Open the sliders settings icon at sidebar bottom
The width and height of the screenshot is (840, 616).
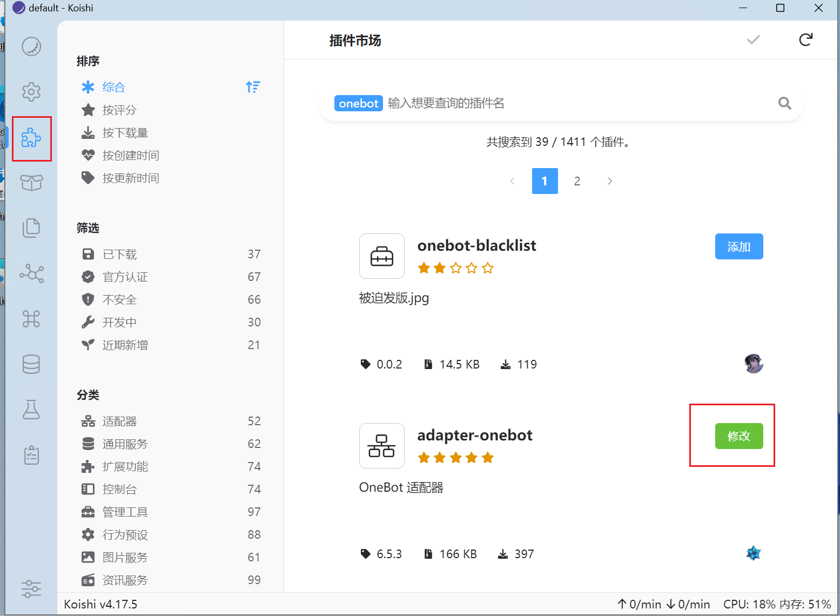pyautogui.click(x=31, y=588)
